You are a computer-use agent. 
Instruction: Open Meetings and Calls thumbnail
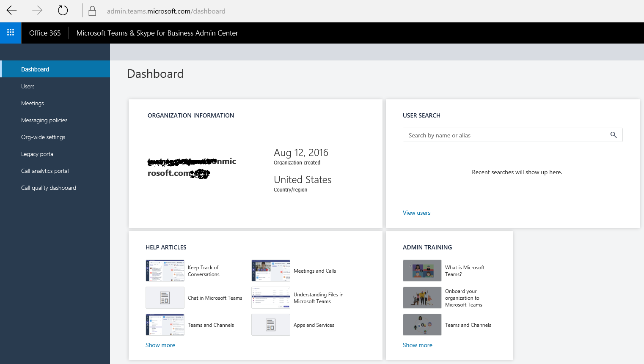pyautogui.click(x=271, y=271)
